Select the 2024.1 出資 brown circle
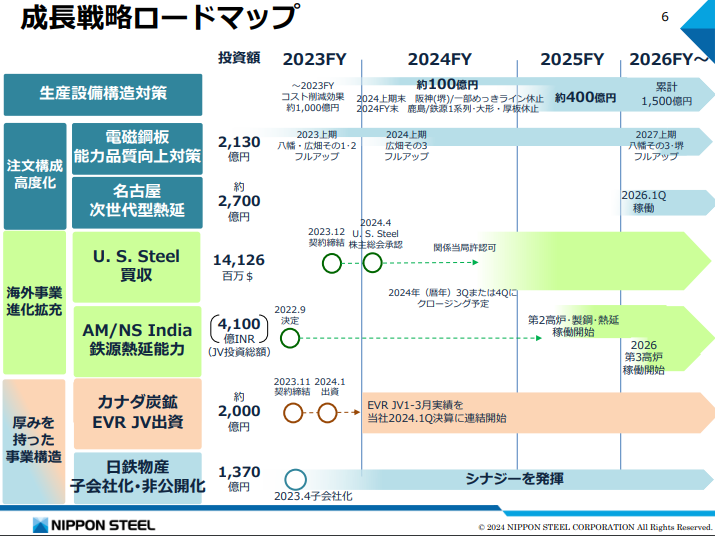The image size is (715, 536). point(327,412)
